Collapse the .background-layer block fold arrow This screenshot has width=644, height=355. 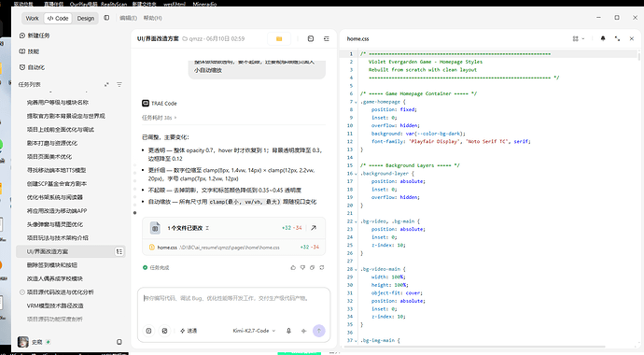pyautogui.click(x=357, y=174)
